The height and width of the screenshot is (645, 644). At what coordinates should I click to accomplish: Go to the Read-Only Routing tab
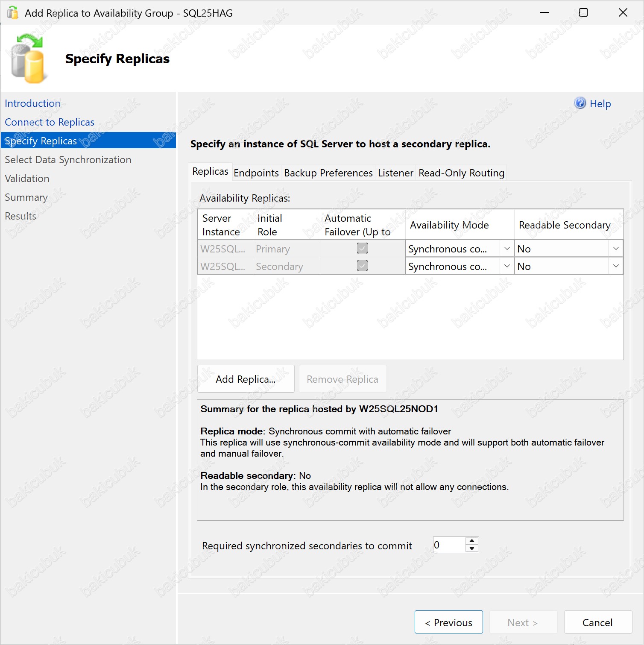[x=461, y=173]
